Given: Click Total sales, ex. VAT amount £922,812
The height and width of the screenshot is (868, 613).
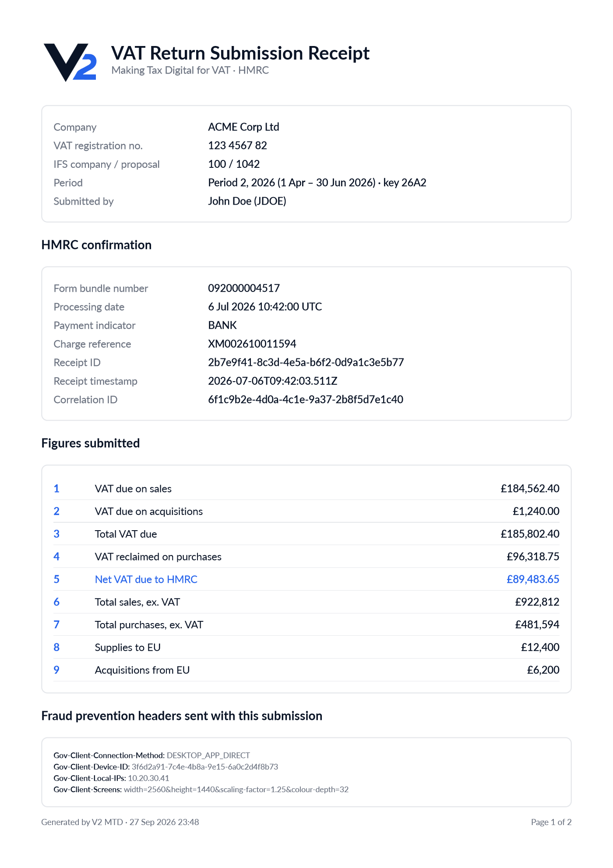Looking at the screenshot, I should point(537,602).
